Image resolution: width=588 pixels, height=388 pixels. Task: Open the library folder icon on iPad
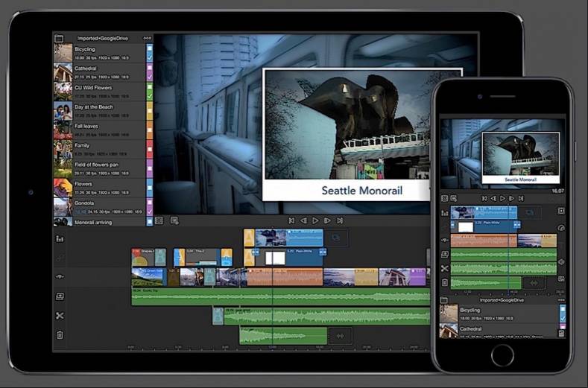[59, 38]
